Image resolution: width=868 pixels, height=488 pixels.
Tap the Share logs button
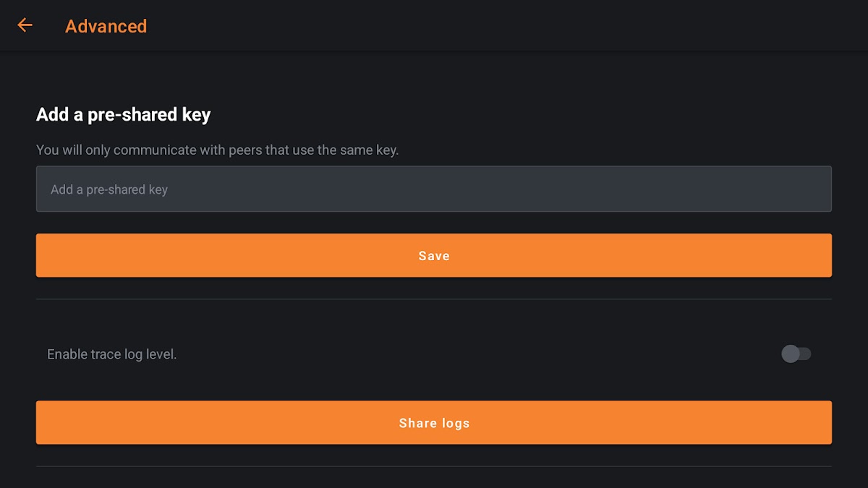434,423
